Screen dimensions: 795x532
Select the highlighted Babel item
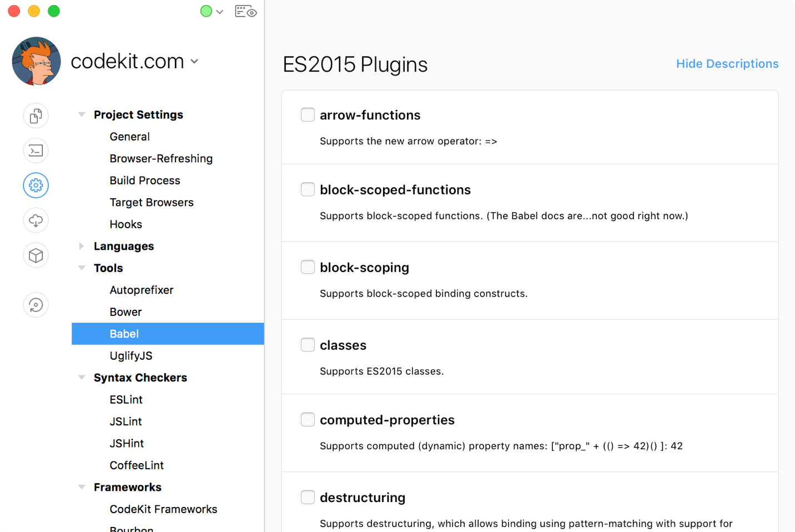168,334
